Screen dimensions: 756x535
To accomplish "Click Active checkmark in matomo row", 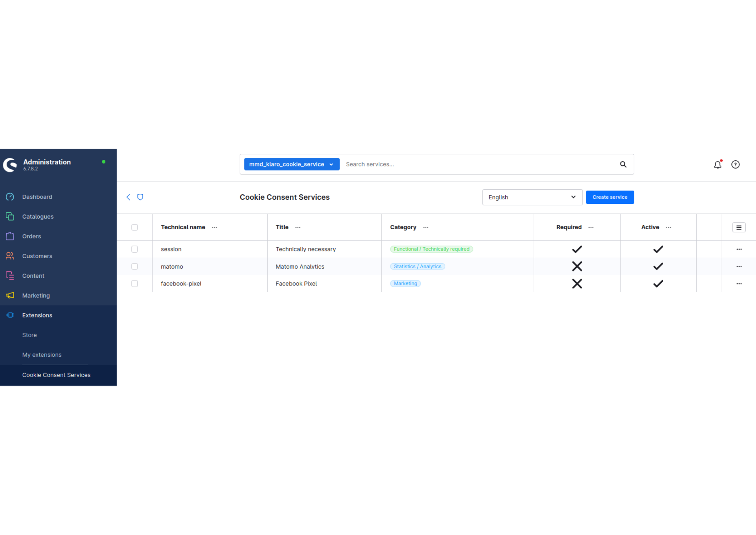I will pyautogui.click(x=658, y=266).
